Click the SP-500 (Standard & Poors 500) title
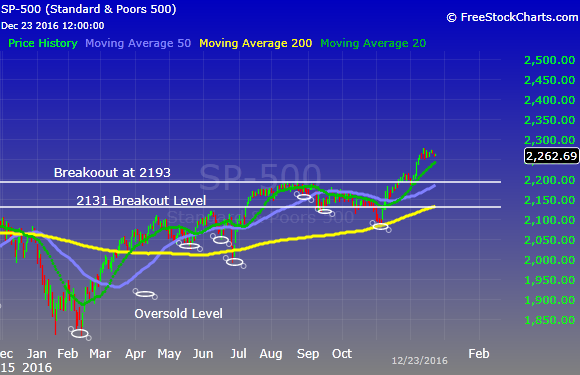The height and width of the screenshot is (375, 580). 89,9
